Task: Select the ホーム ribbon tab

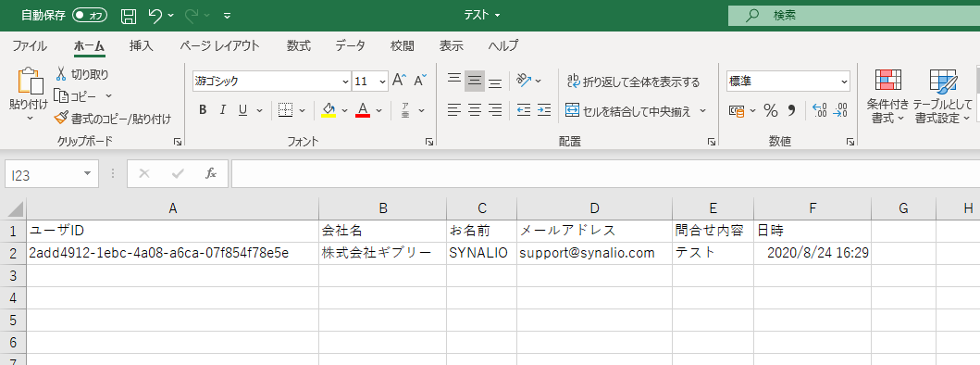Action: (89, 45)
